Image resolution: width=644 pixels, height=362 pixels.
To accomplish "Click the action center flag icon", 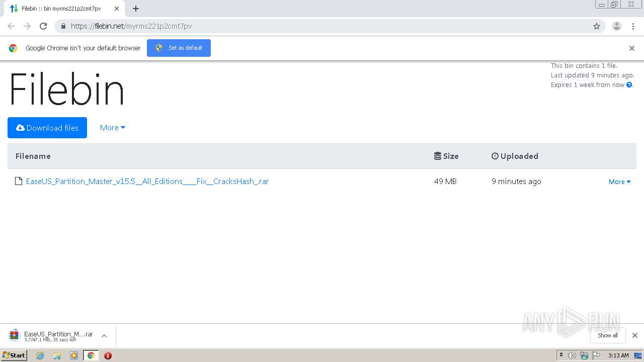I will click(596, 355).
